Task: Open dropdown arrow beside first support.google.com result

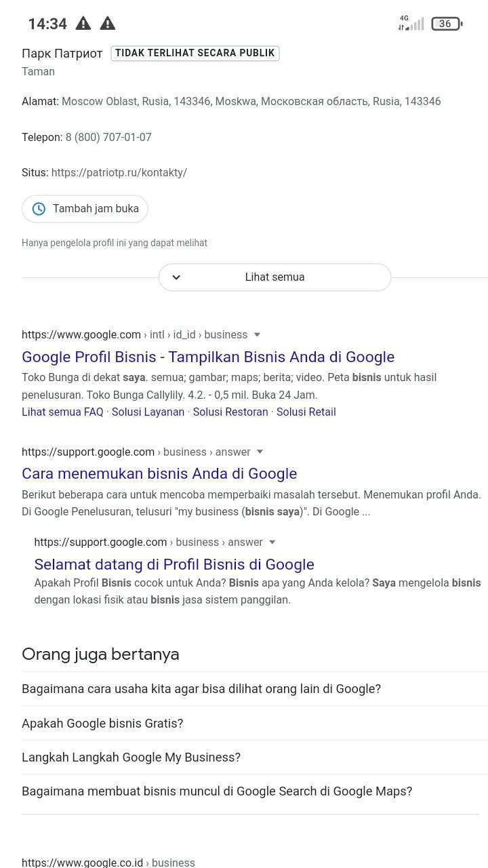Action: (x=260, y=452)
